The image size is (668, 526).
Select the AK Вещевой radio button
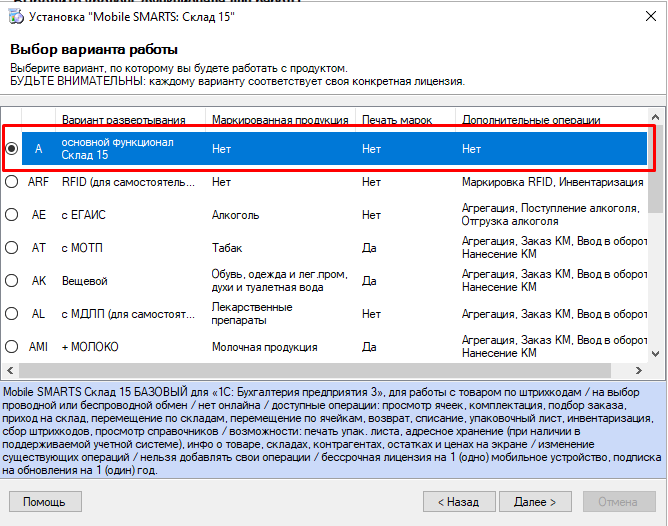click(x=12, y=281)
